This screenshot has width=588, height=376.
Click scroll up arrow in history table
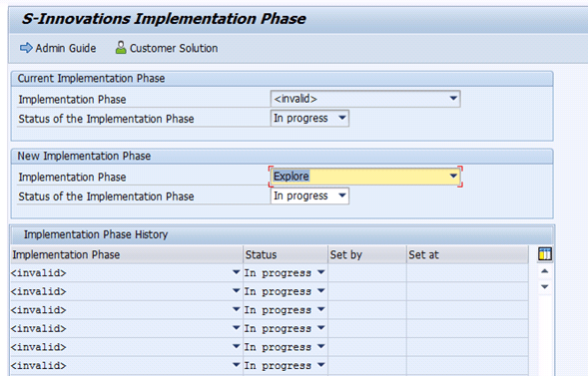tap(545, 271)
